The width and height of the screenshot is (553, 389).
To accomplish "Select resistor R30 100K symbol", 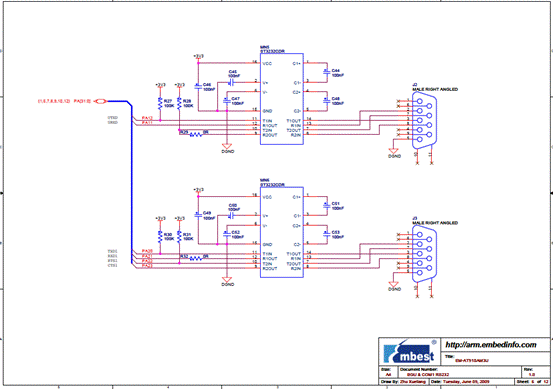I will pyautogui.click(x=160, y=237).
